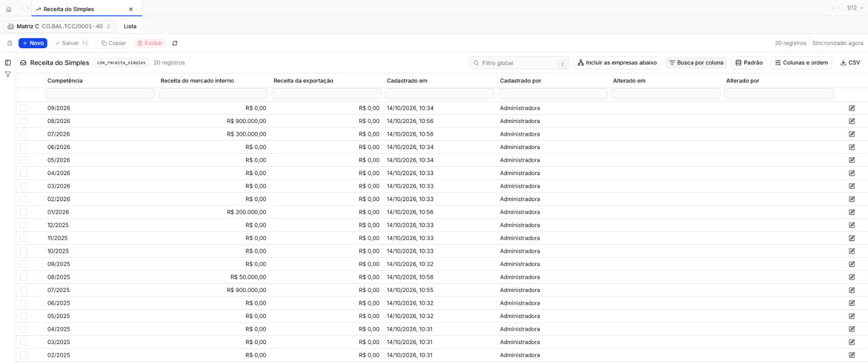Open Colunas e ordem settings

[801, 63]
